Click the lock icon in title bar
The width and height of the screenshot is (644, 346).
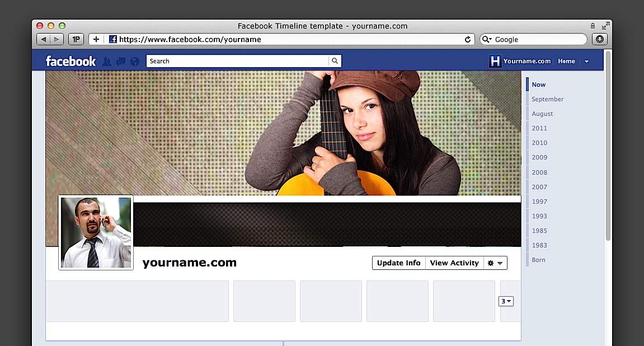click(x=593, y=26)
